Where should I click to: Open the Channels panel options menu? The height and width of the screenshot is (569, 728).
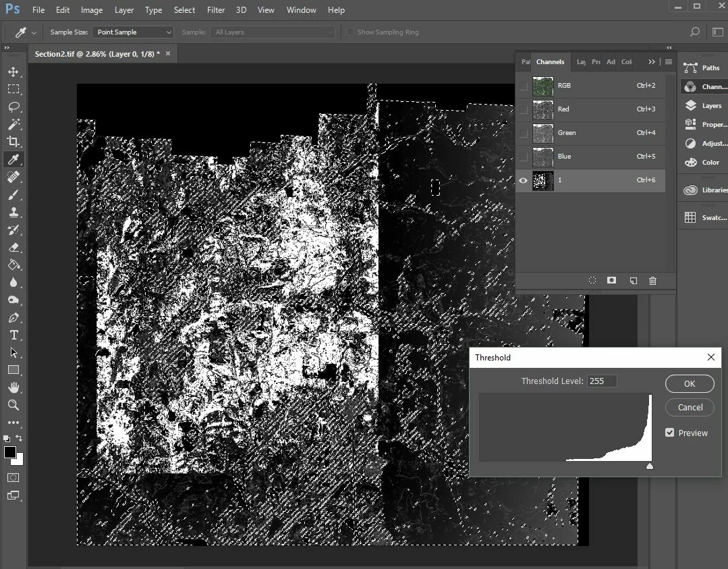[x=669, y=62]
